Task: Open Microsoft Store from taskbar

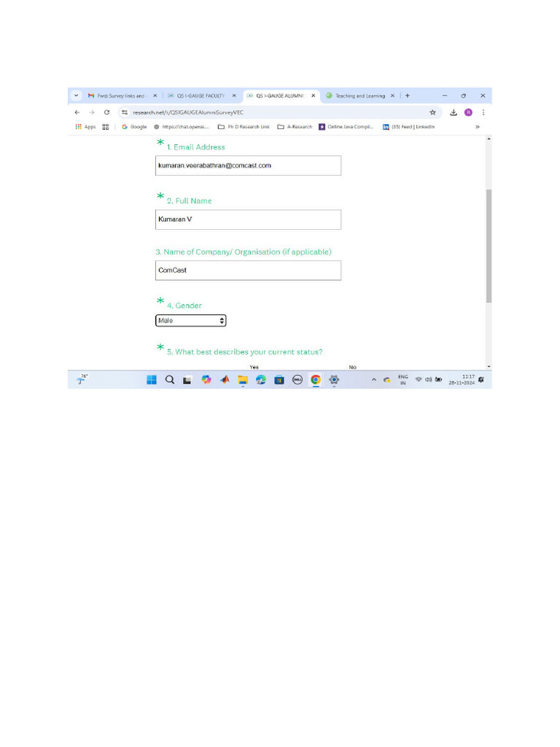Action: pos(279,379)
